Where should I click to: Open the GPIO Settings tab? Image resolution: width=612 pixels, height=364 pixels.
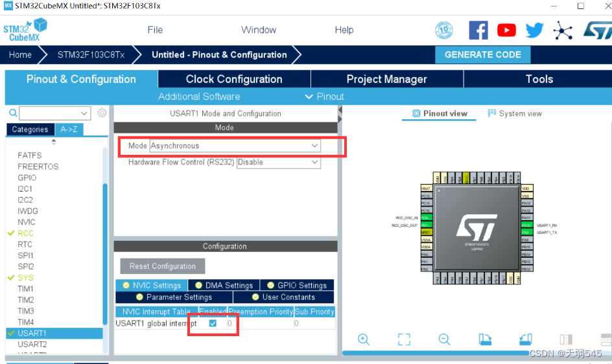pyautogui.click(x=297, y=285)
